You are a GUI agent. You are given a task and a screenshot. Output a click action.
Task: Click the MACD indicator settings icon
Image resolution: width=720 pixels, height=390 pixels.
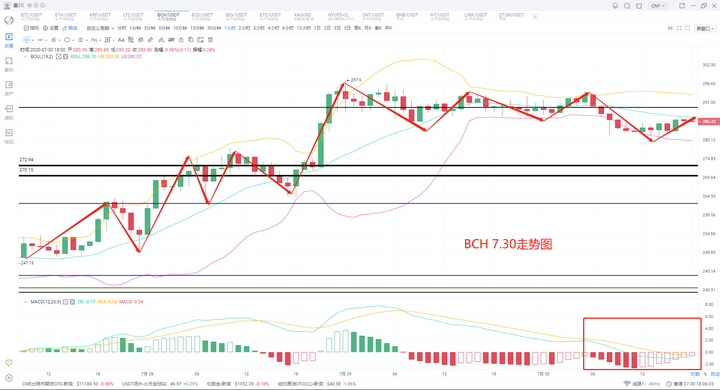coord(66,302)
